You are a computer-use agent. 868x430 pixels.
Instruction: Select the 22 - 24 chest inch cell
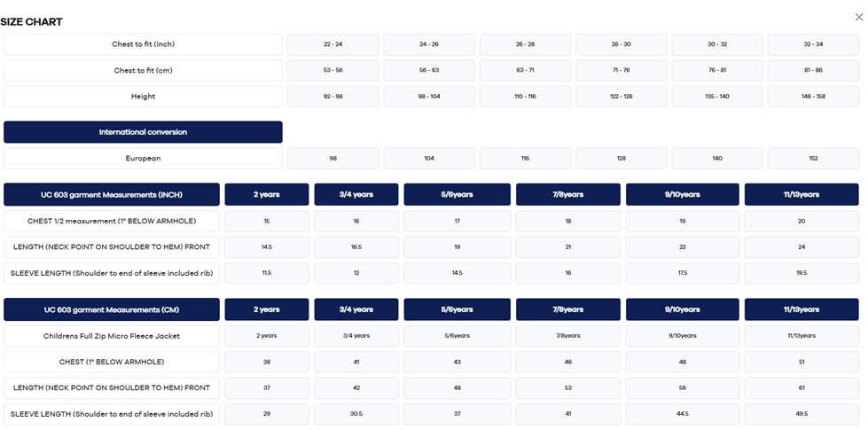tap(332, 44)
